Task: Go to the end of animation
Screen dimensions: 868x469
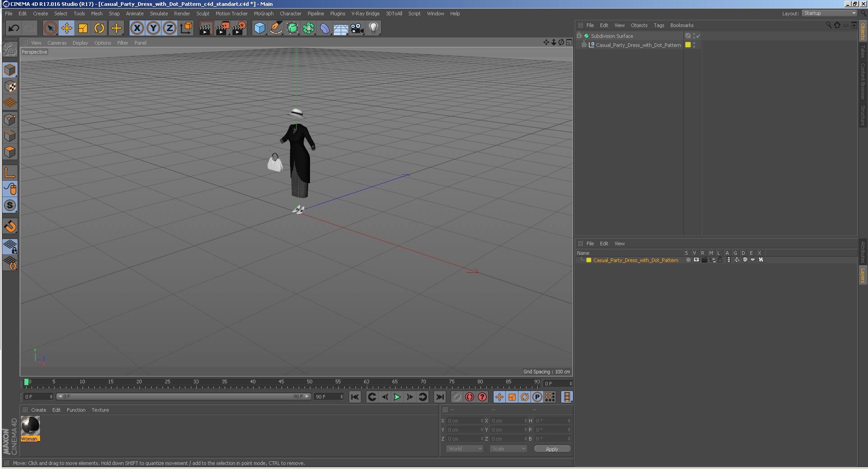Action: [439, 397]
